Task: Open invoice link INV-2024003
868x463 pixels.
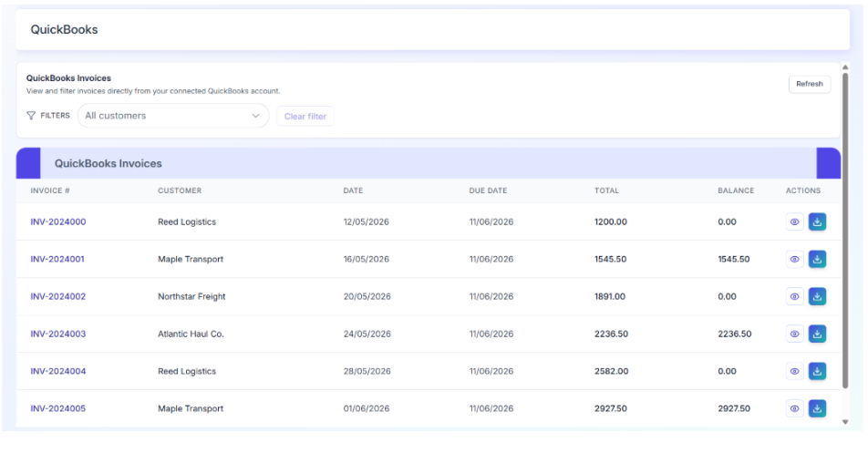Action: [x=58, y=334]
